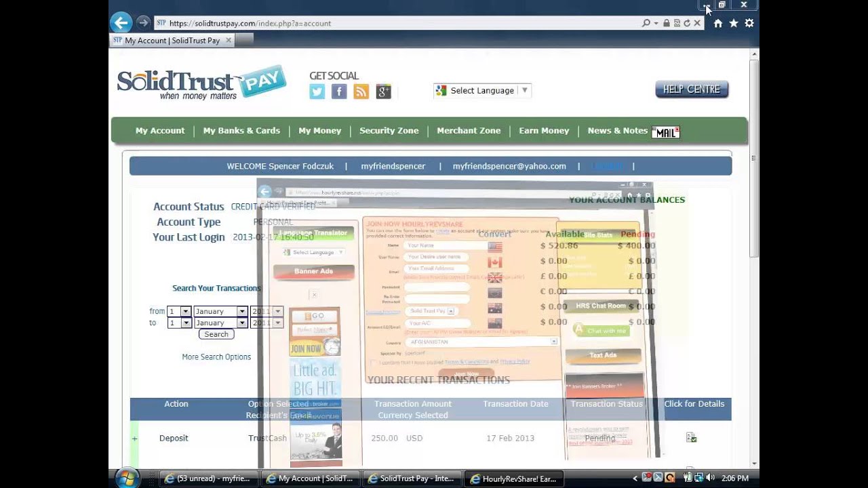Image resolution: width=868 pixels, height=488 pixels.
Task: Switch to the HourlyRevShare taskbar window
Action: pyautogui.click(x=514, y=479)
